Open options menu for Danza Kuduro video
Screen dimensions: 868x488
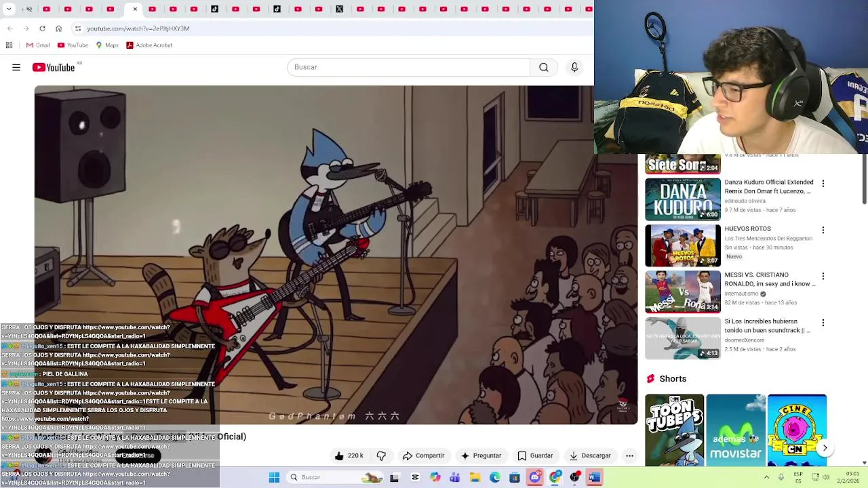(x=823, y=184)
